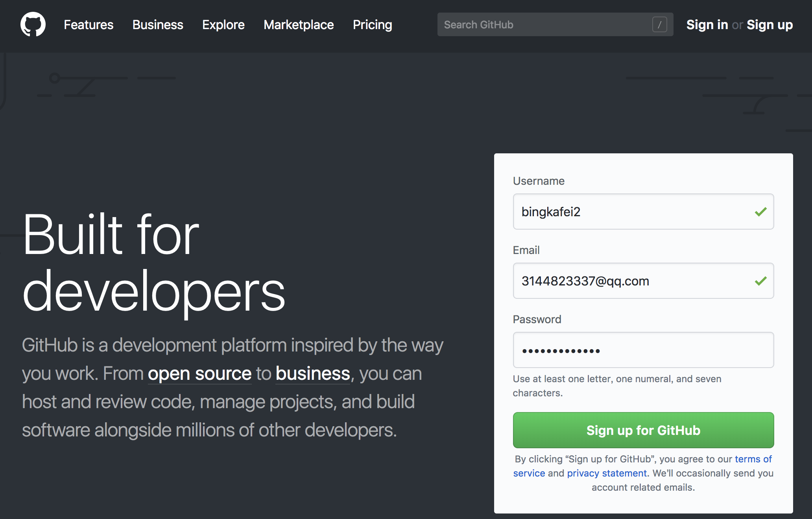
Task: Click the Sign in link
Action: point(707,25)
